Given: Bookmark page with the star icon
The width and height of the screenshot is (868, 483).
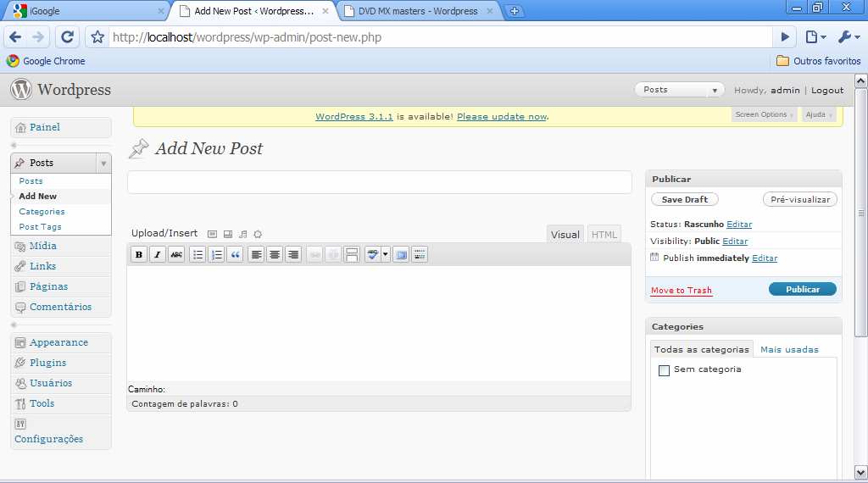Looking at the screenshot, I should (x=97, y=37).
